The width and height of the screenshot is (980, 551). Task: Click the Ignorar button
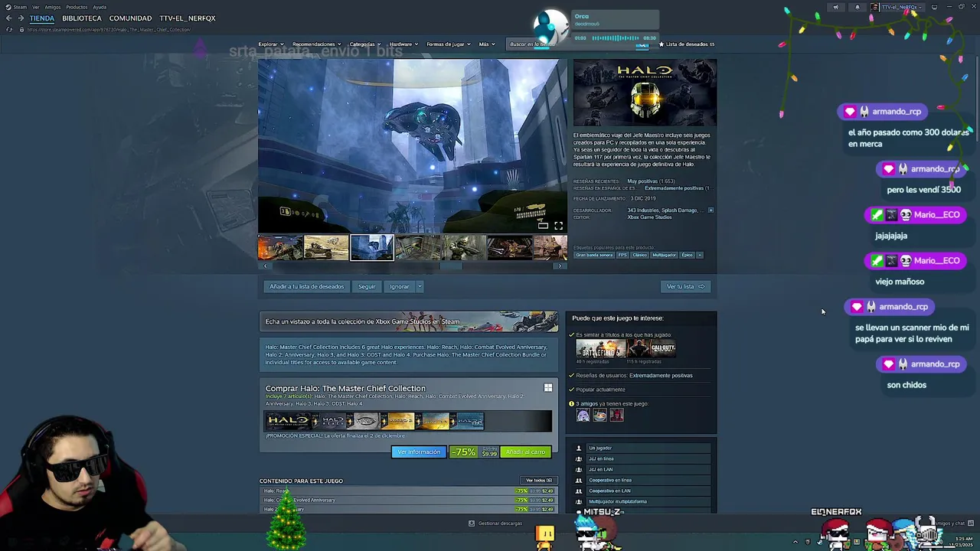tap(399, 286)
